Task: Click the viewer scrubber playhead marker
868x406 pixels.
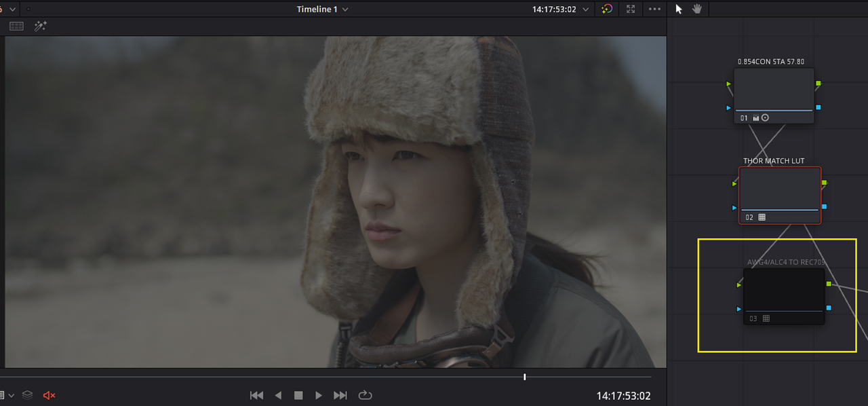Action: [x=525, y=377]
